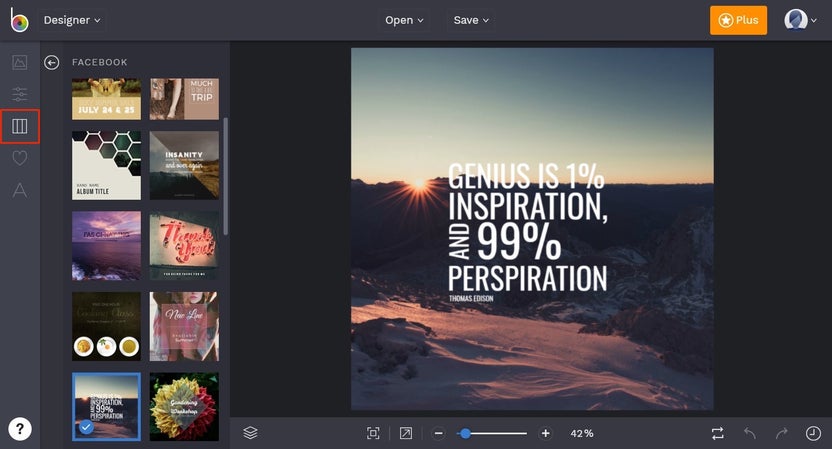Open the Customize sliders sidebar icon
Image resolution: width=832 pixels, height=449 pixels.
click(20, 94)
